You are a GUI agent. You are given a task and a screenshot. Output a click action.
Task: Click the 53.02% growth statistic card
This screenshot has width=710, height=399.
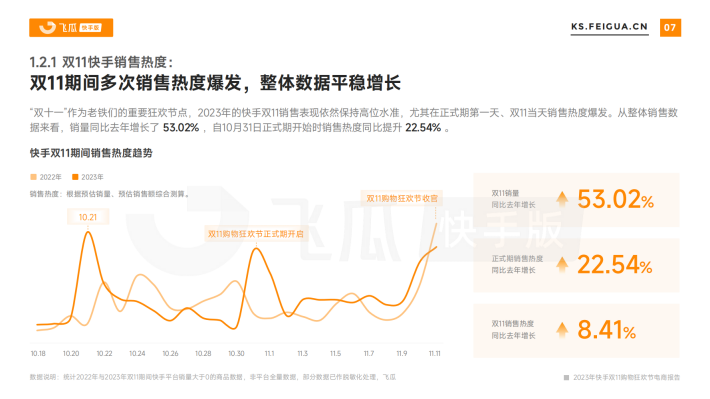[x=576, y=200]
